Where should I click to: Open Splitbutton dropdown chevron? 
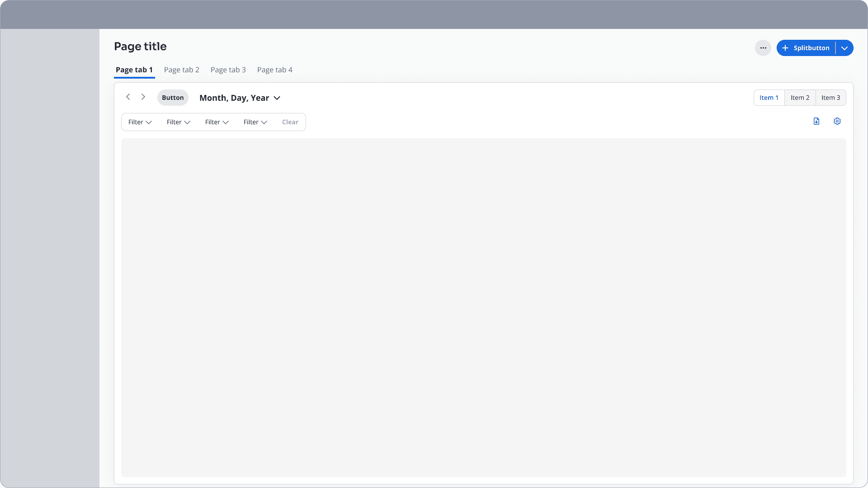pos(844,48)
